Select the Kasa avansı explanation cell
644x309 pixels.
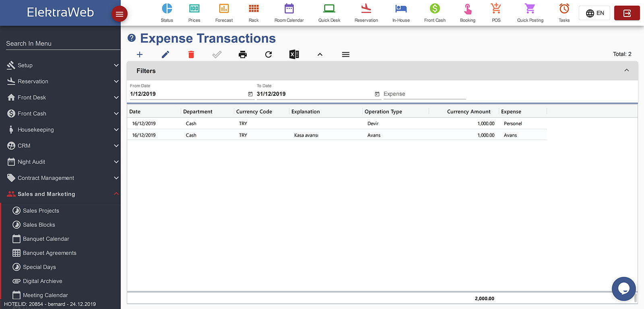[x=306, y=135]
